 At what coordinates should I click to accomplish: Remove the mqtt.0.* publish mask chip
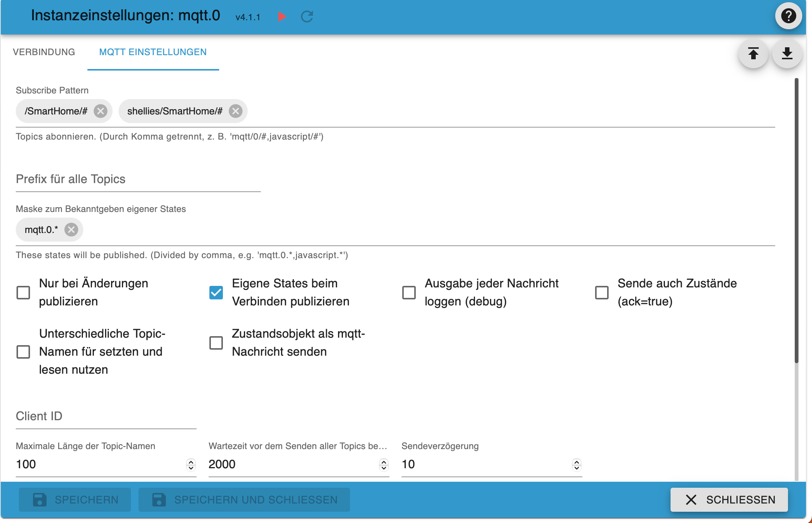(x=71, y=230)
